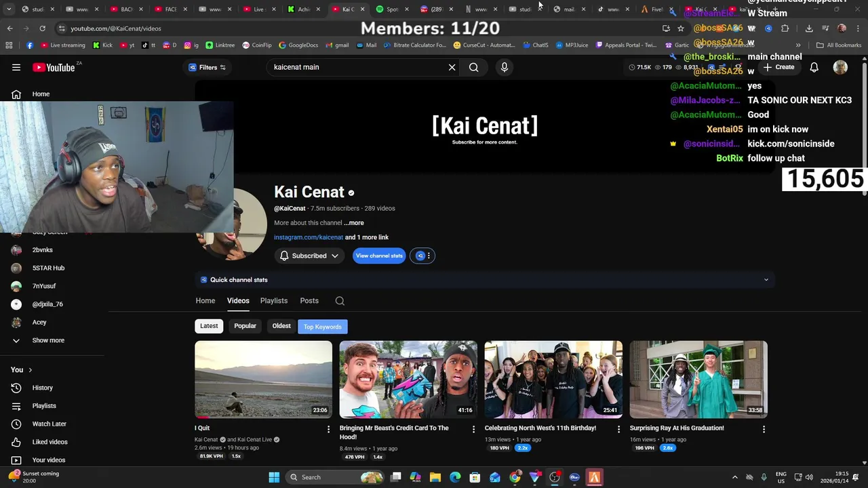Screen dimensions: 868x488
Task: Bookmark this page with the star
Action: tap(681, 28)
